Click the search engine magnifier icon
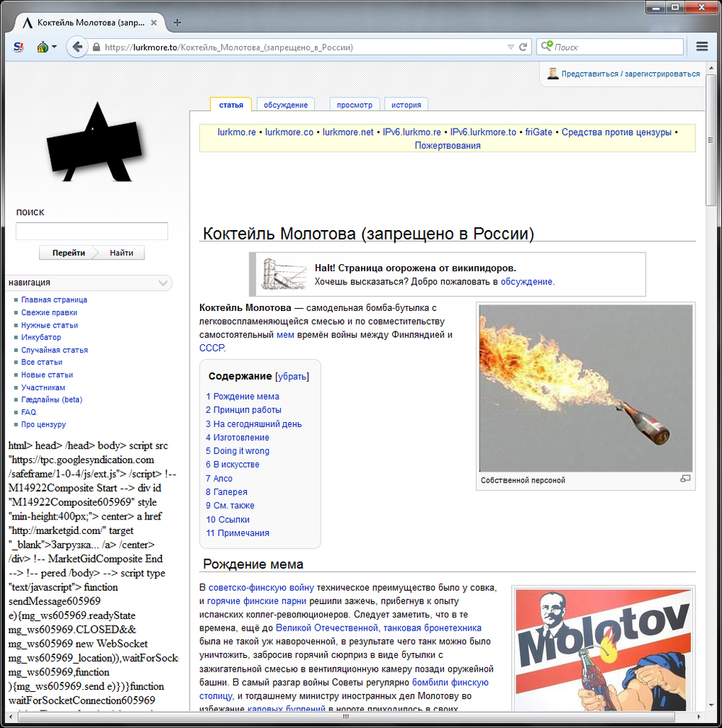The width and height of the screenshot is (722, 728). pos(547,46)
